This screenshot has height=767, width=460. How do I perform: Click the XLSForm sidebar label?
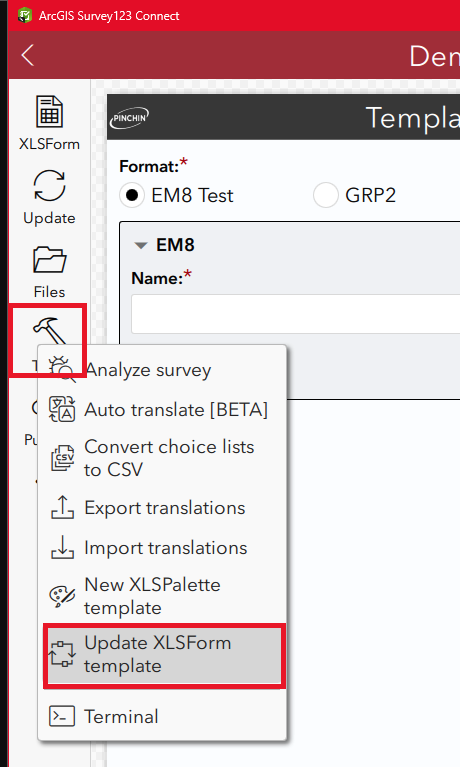point(49,144)
